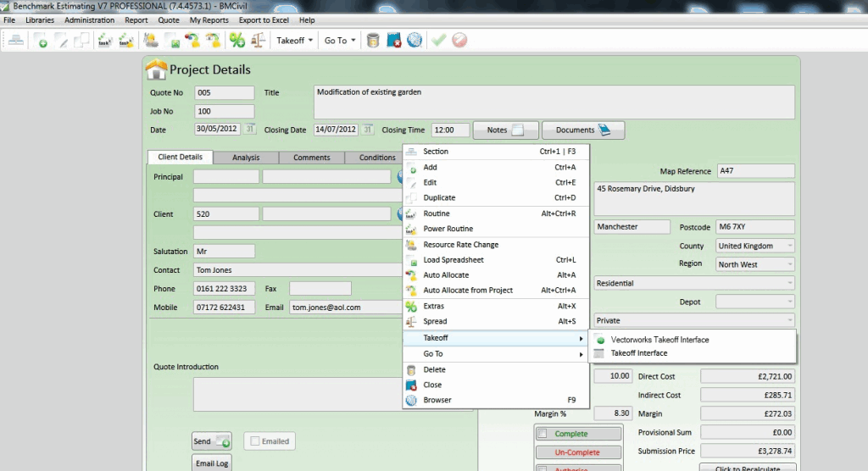Click the Map Reference field showing A47
The image size is (868, 471).
click(x=755, y=171)
